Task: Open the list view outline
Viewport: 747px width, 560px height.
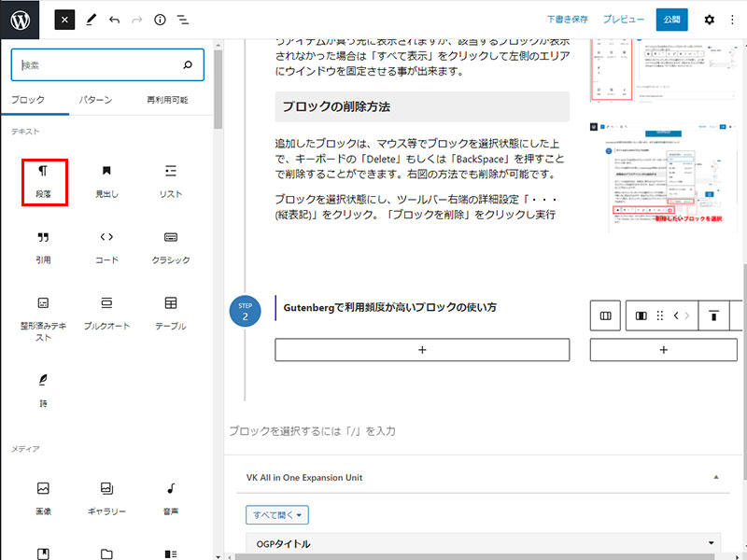Action: pos(183,20)
